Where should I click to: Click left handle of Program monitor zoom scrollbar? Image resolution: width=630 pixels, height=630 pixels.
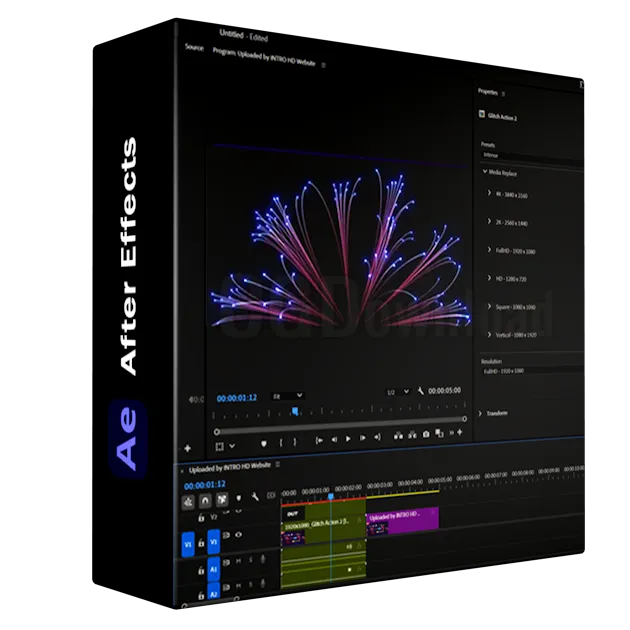point(217,432)
